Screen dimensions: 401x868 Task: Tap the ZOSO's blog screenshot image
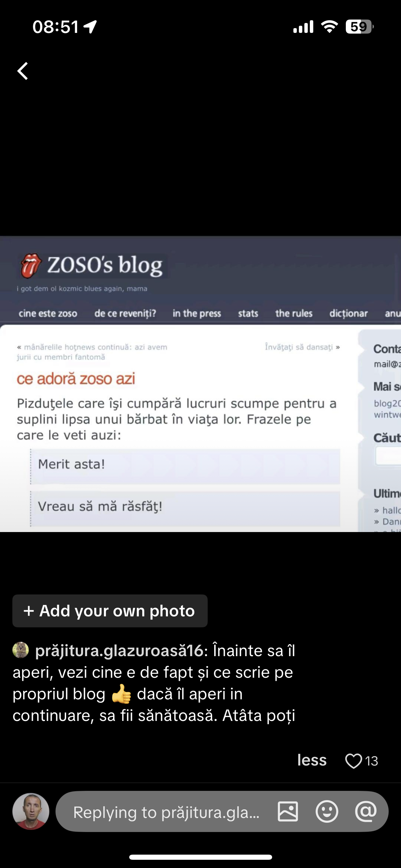(200, 384)
